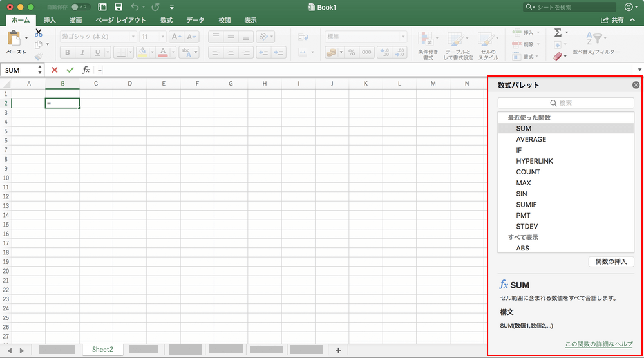Click the Decrease font size icon

(x=191, y=37)
